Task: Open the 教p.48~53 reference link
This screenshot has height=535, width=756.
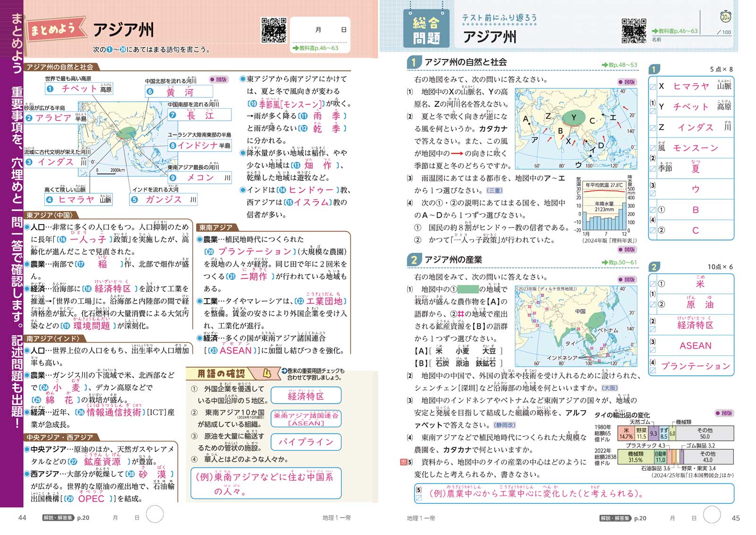Action: tap(619, 65)
